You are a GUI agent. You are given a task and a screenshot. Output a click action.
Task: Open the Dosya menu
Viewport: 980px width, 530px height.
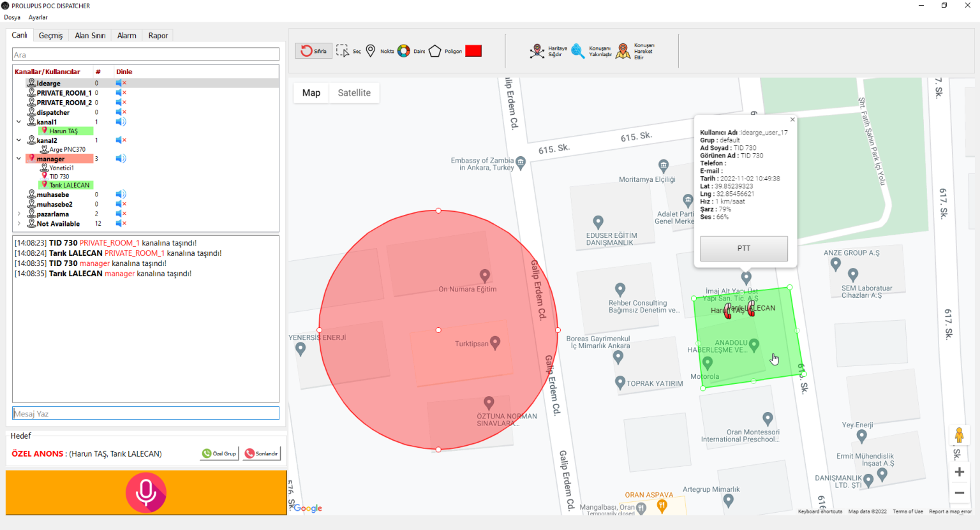coord(12,17)
